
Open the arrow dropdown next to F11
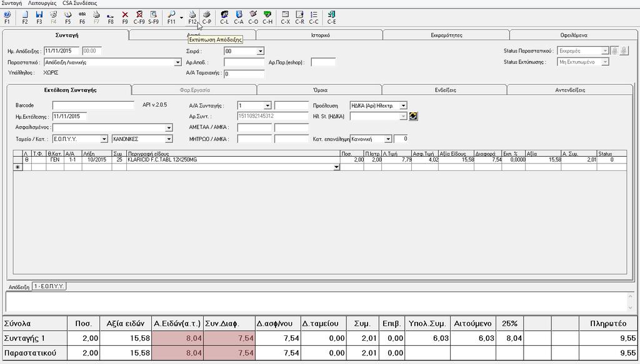coord(181,18)
